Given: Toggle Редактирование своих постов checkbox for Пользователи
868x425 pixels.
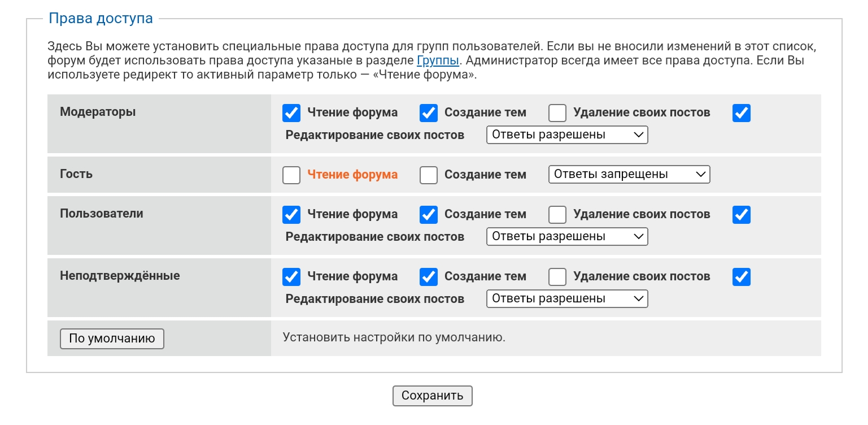Looking at the screenshot, I should (741, 215).
